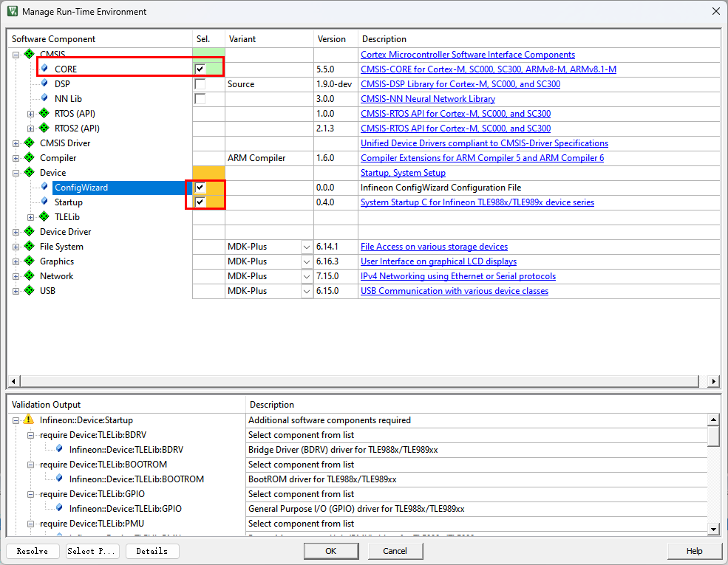The height and width of the screenshot is (565, 728).
Task: Click the gem icon beside Infineon::Device:TLELib:GPIO
Action: click(59, 508)
